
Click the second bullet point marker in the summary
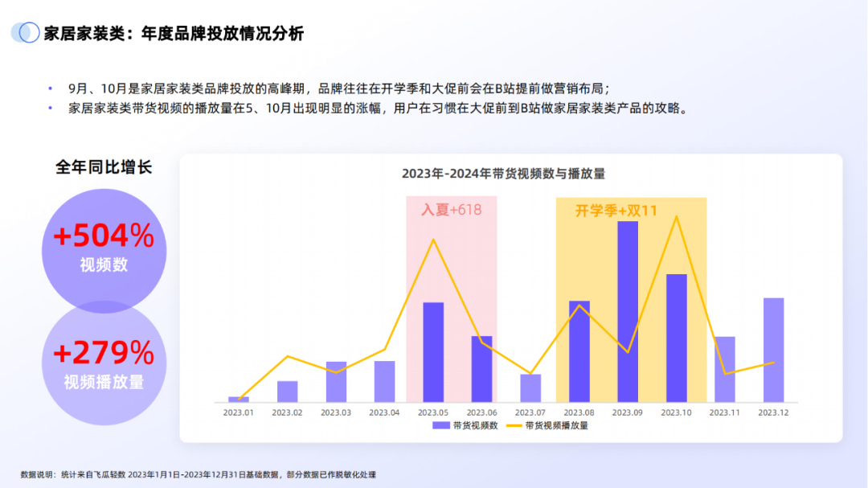pyautogui.click(x=51, y=108)
